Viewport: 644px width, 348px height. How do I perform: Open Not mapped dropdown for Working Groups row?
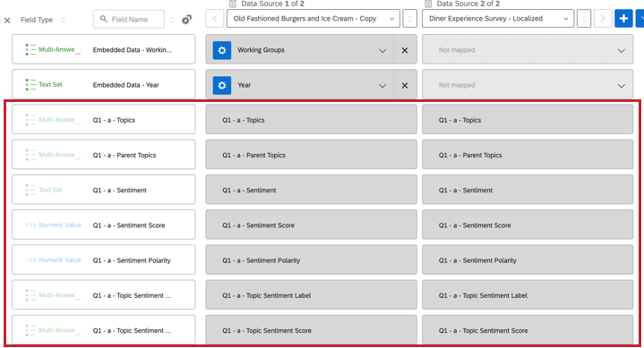tap(528, 50)
